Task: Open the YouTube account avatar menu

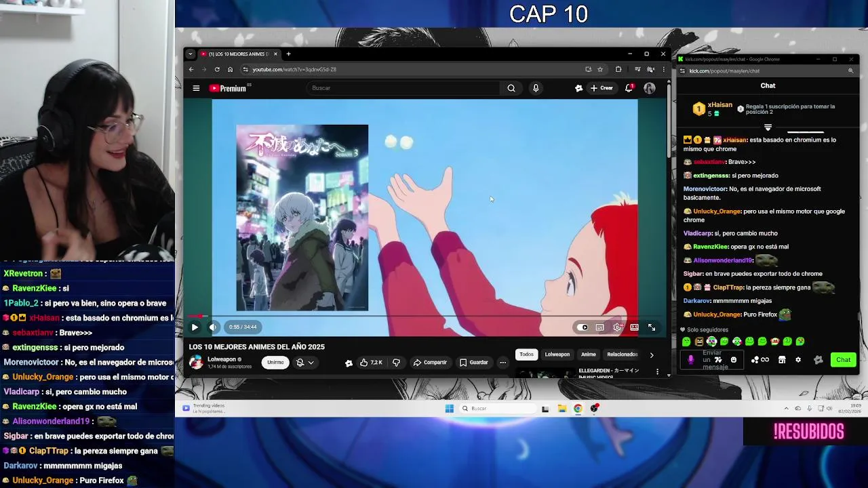Action: click(x=650, y=88)
